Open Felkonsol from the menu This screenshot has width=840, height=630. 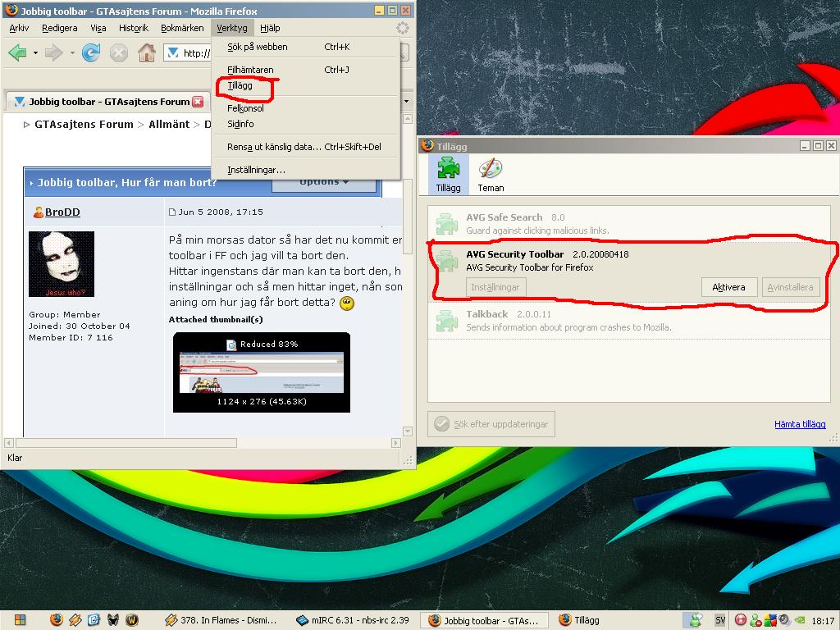click(x=305, y=108)
